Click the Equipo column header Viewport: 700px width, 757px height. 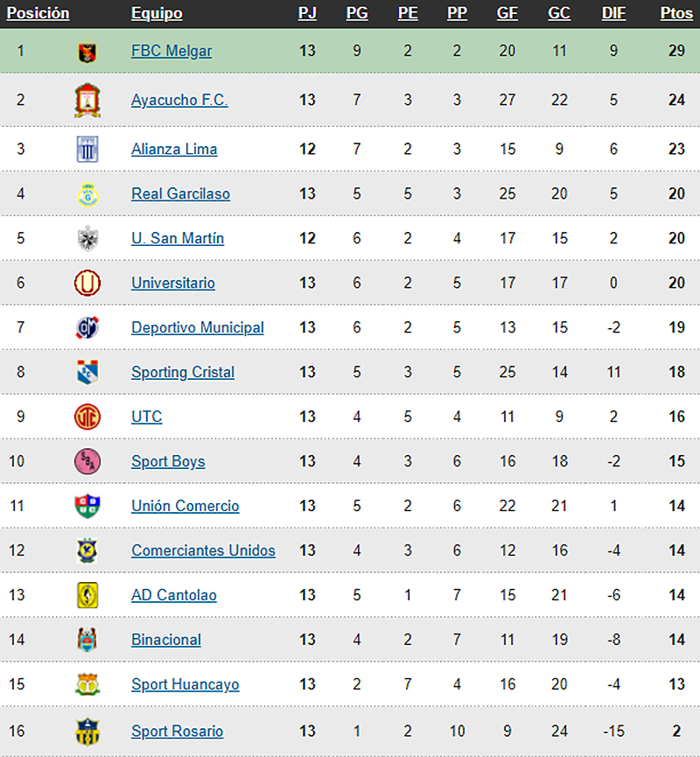tap(157, 13)
